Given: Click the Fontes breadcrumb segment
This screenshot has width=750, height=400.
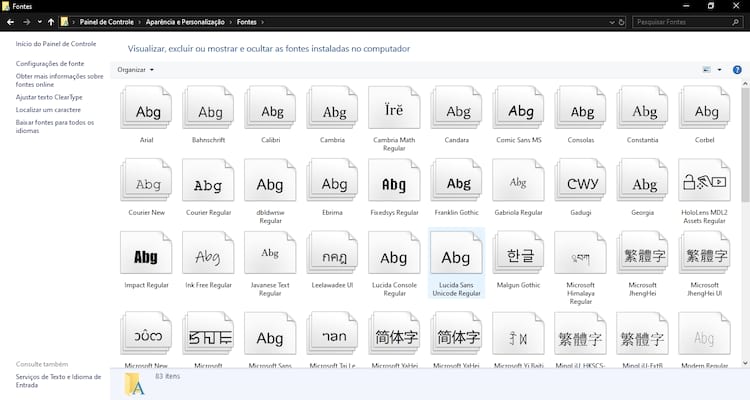Looking at the screenshot, I should 247,22.
